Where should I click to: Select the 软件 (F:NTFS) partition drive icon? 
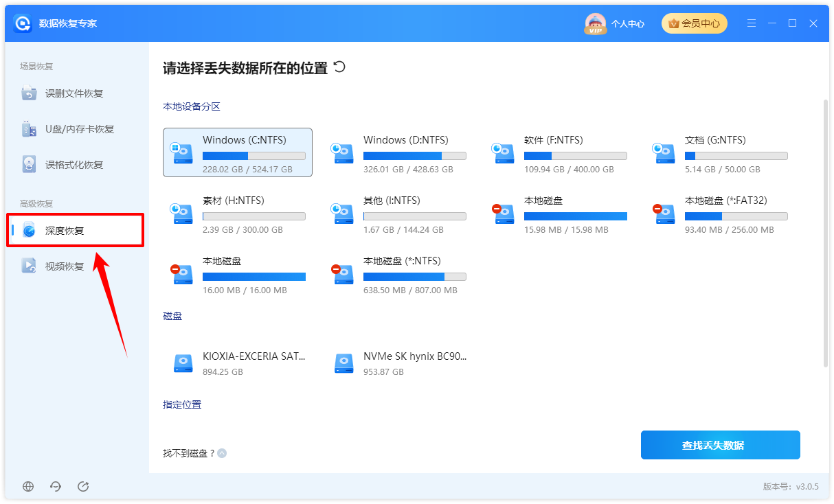point(504,153)
